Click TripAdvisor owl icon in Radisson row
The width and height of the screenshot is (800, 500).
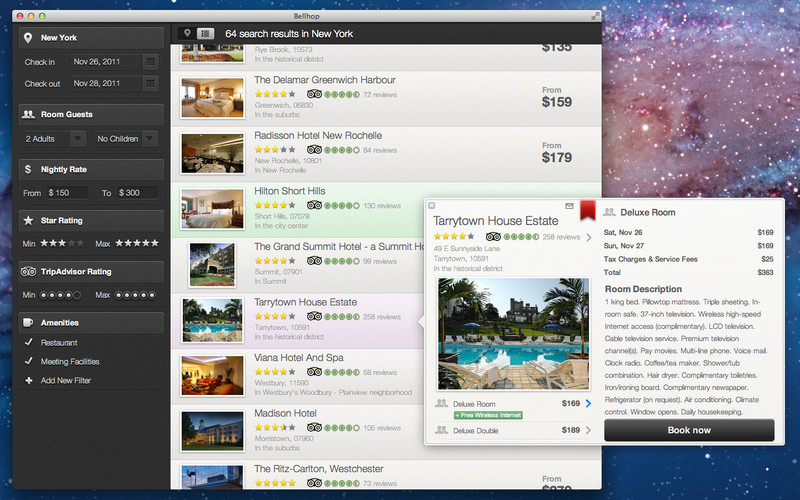(x=314, y=150)
